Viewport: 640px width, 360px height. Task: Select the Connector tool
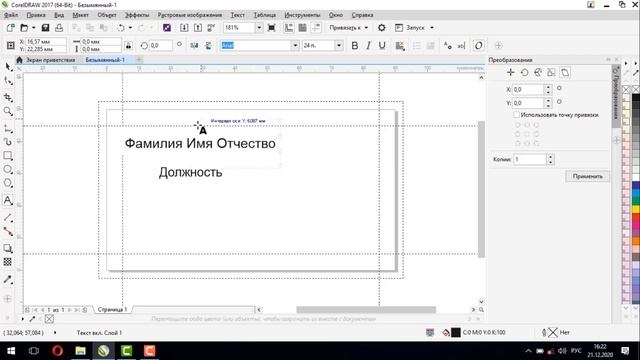tap(8, 231)
